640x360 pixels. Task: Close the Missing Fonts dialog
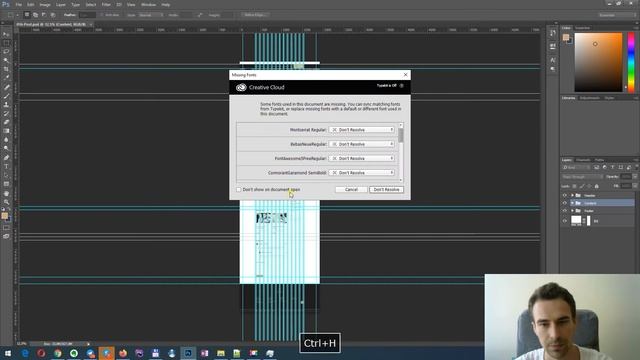click(405, 75)
